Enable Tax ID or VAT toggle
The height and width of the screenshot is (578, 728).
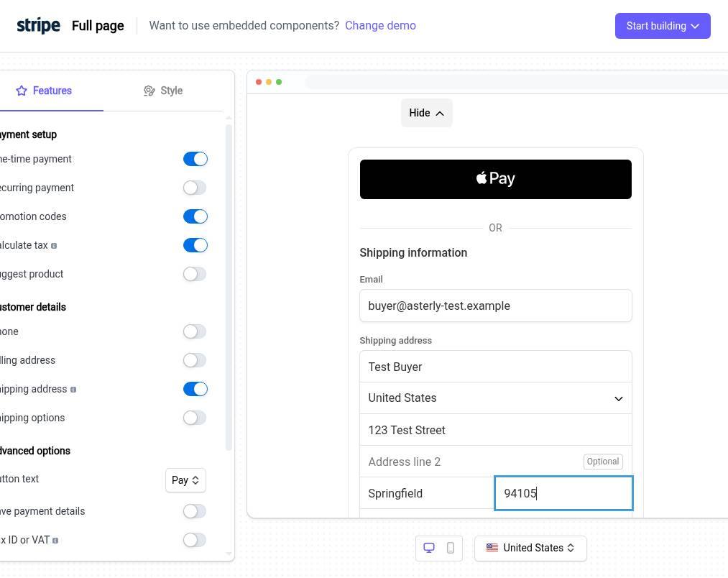click(x=195, y=540)
